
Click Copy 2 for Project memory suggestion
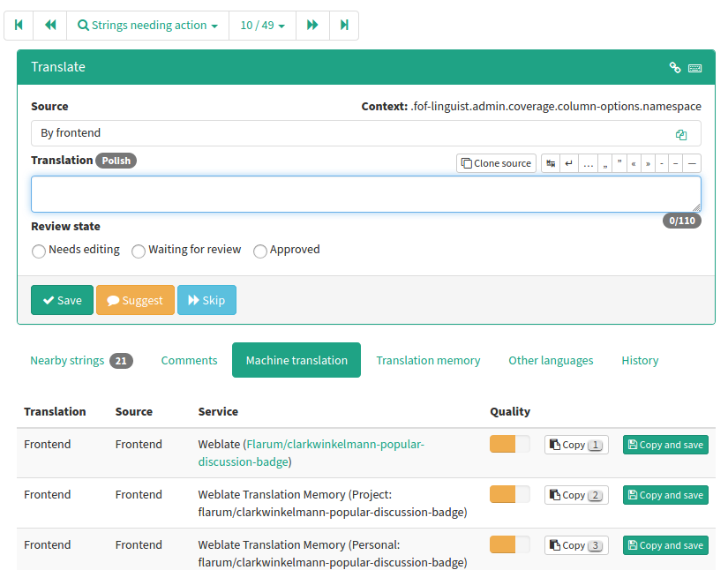click(576, 495)
